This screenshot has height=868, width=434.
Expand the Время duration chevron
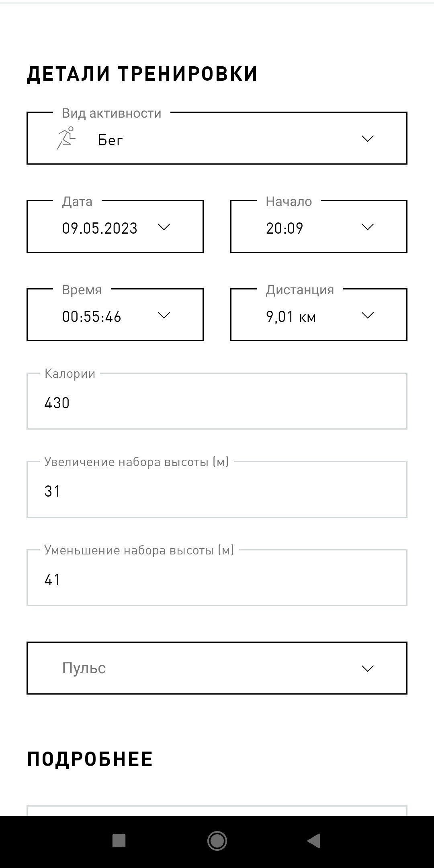164,315
